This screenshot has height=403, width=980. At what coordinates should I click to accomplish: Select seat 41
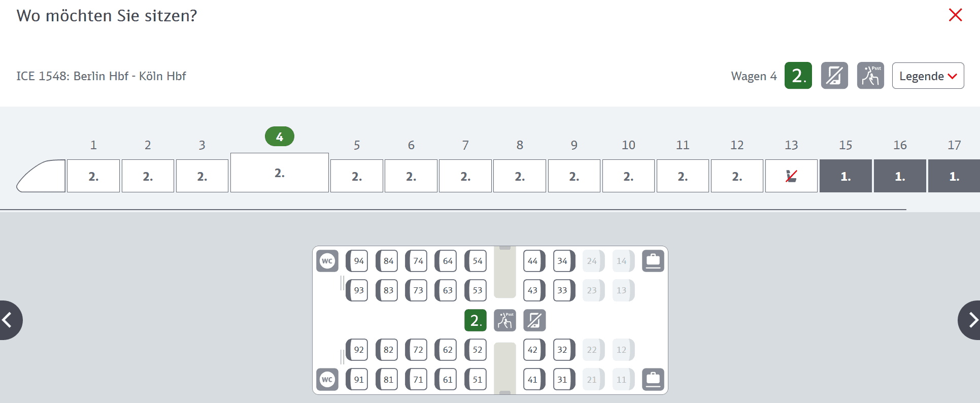tap(534, 379)
